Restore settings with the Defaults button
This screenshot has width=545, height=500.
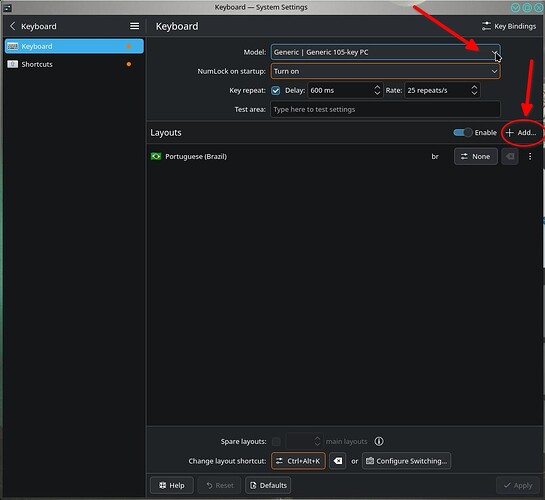(x=268, y=485)
